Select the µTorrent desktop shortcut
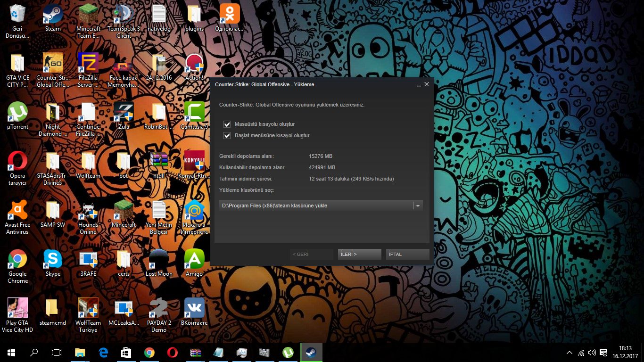 [17, 116]
